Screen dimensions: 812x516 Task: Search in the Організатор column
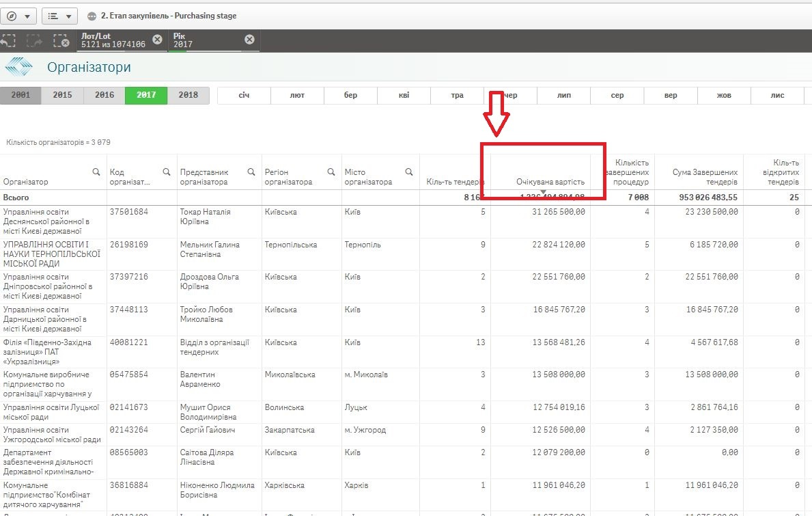coord(96,172)
